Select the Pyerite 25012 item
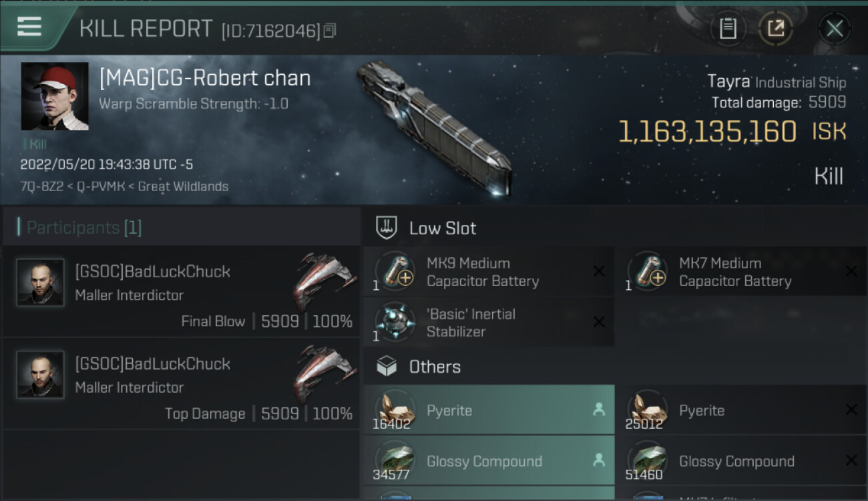 pyautogui.click(x=741, y=410)
